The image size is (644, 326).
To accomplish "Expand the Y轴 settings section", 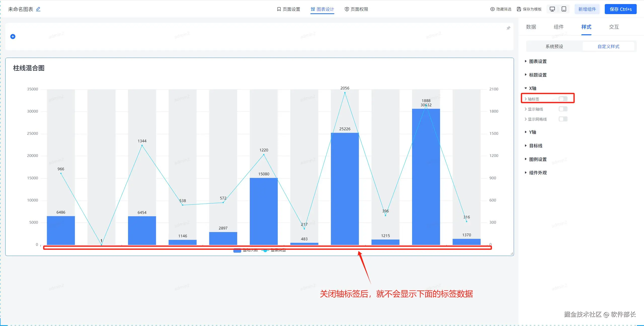I will tap(532, 132).
